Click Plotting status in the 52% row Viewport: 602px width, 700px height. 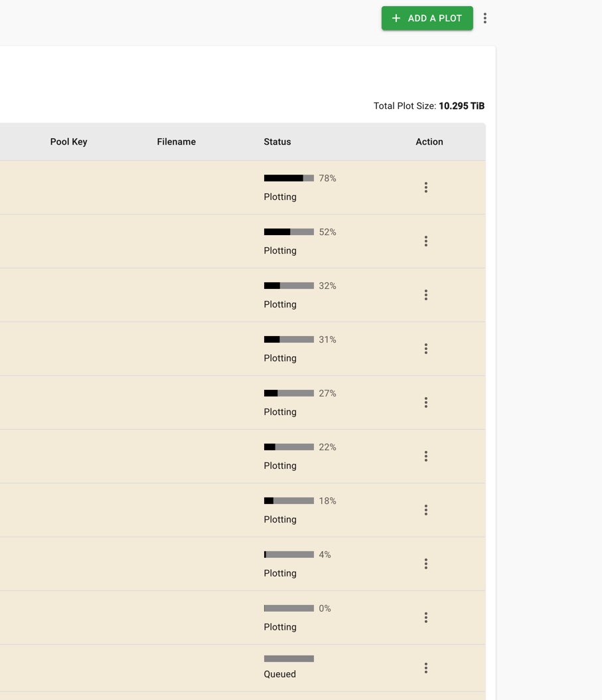tap(280, 250)
